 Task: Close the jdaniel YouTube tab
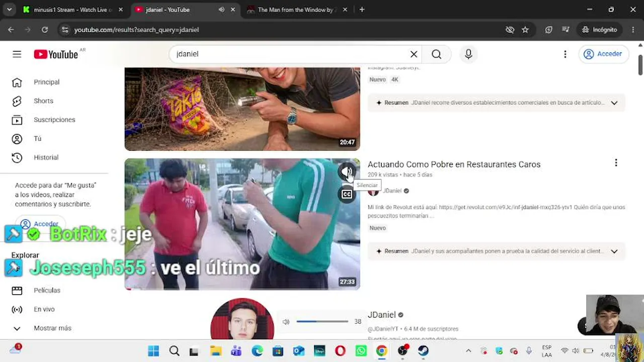coord(234,10)
